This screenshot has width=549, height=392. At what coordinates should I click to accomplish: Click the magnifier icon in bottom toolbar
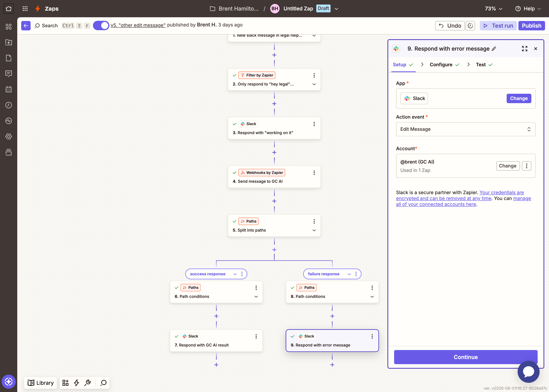coord(104,383)
